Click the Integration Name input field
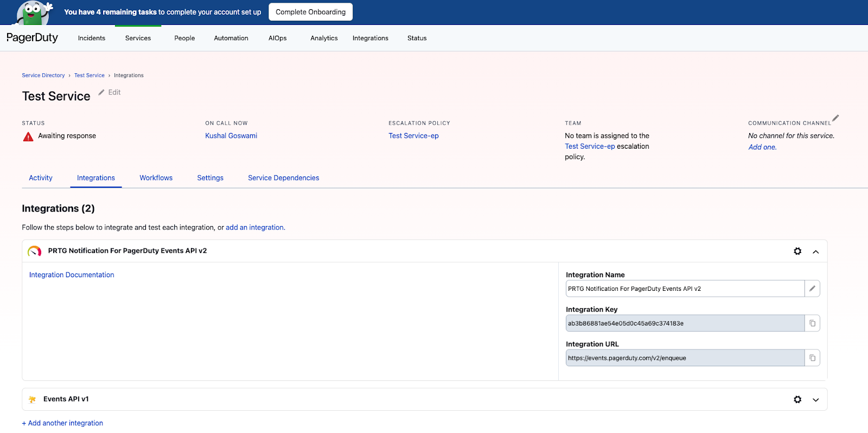 click(685, 289)
